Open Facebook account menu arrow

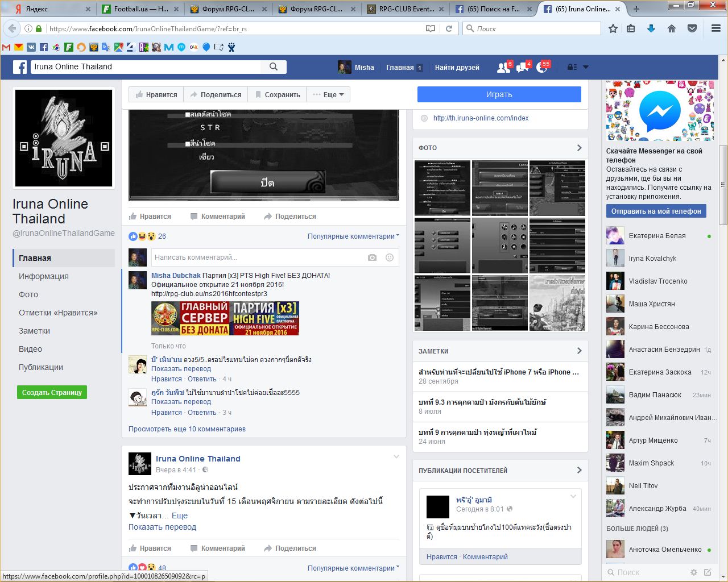pyautogui.click(x=586, y=67)
